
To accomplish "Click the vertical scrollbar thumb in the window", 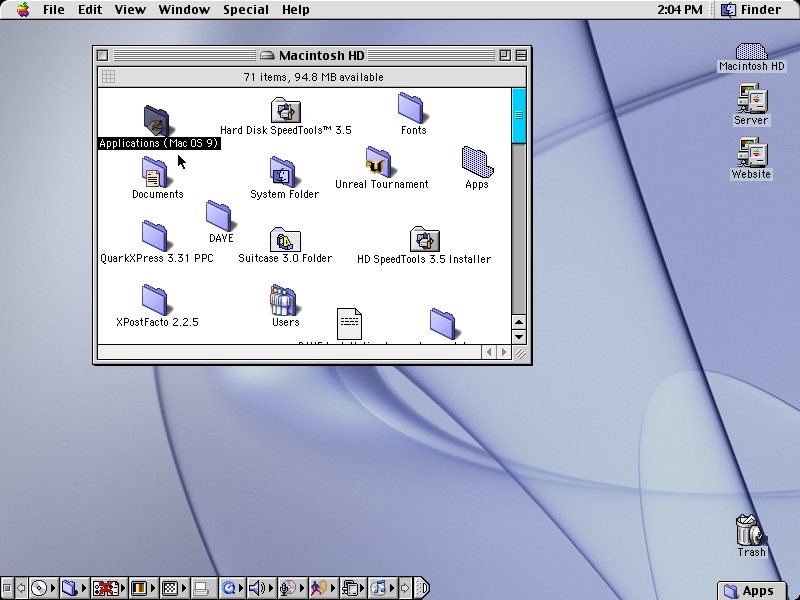I will click(x=518, y=115).
